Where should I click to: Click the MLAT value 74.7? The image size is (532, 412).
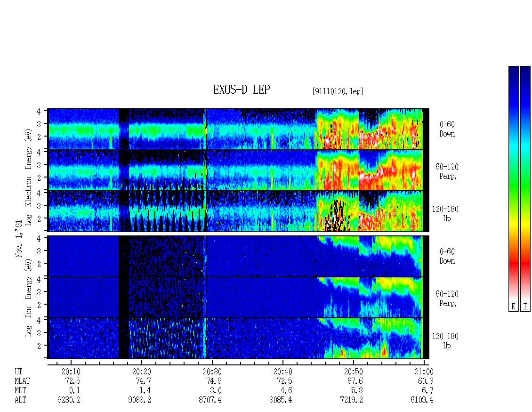144,381
